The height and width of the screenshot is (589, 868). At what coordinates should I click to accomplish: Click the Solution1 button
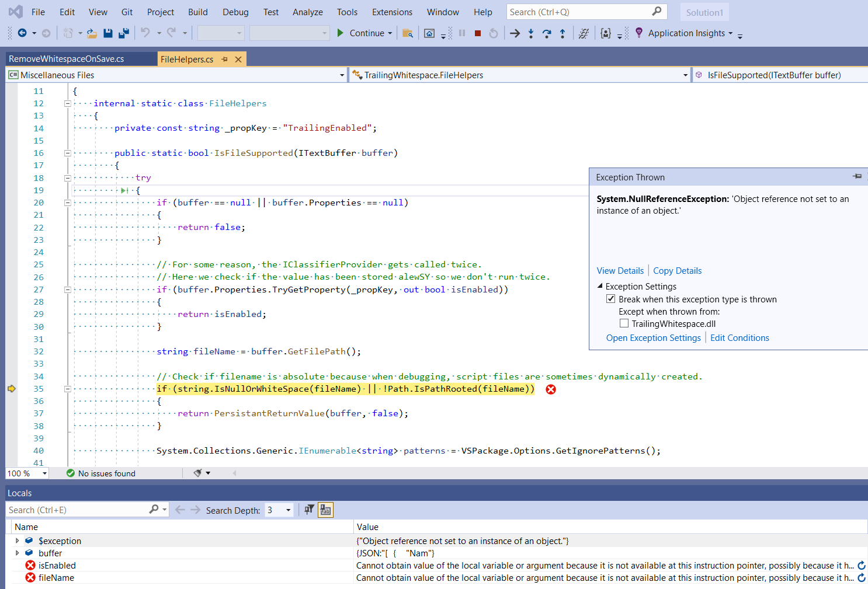click(704, 12)
